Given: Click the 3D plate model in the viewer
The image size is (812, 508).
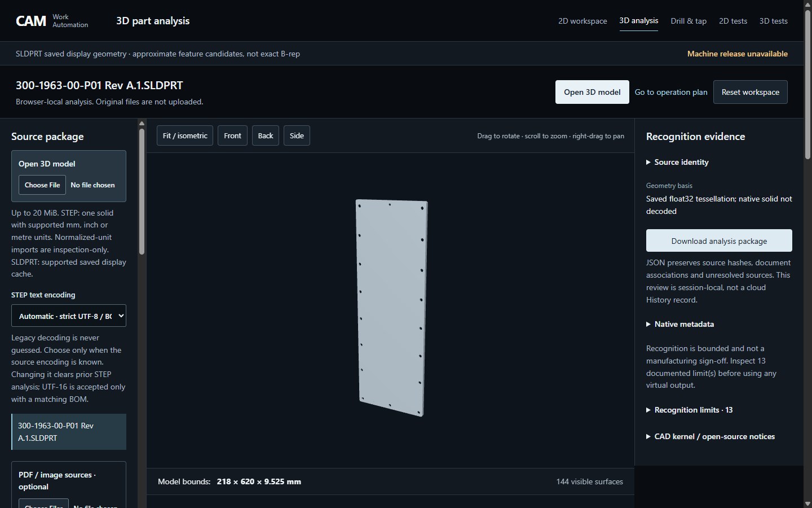Looking at the screenshot, I should (x=391, y=308).
